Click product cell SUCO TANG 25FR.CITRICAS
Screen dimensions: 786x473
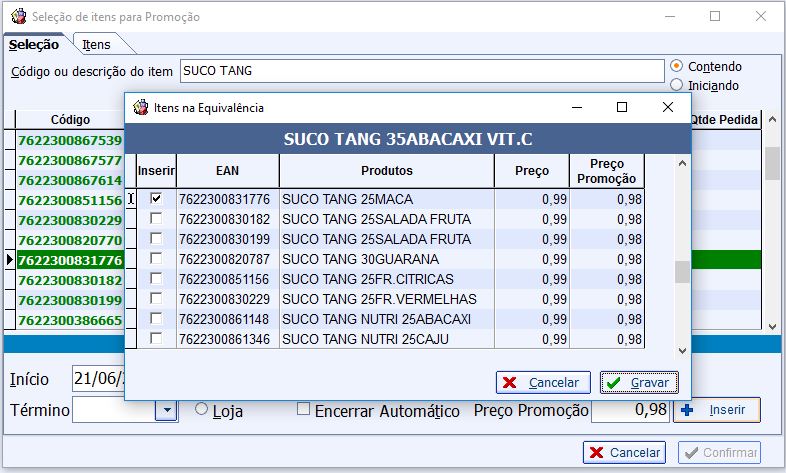pos(386,279)
